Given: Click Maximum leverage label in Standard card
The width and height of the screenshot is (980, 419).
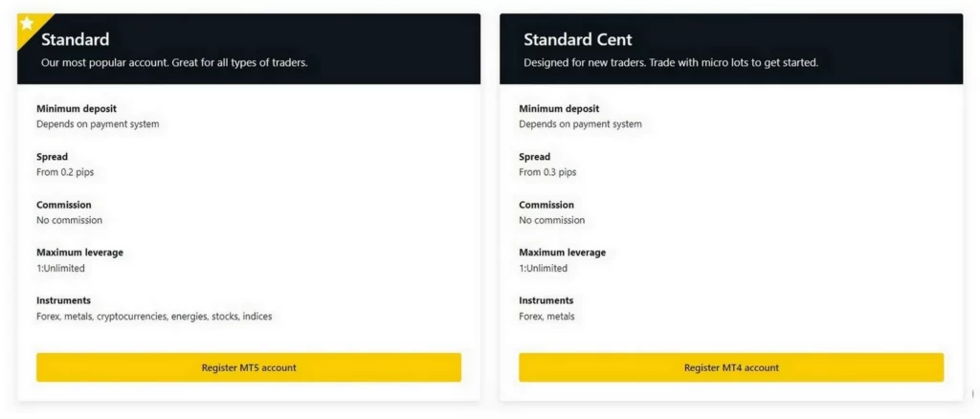Looking at the screenshot, I should coord(79,253).
